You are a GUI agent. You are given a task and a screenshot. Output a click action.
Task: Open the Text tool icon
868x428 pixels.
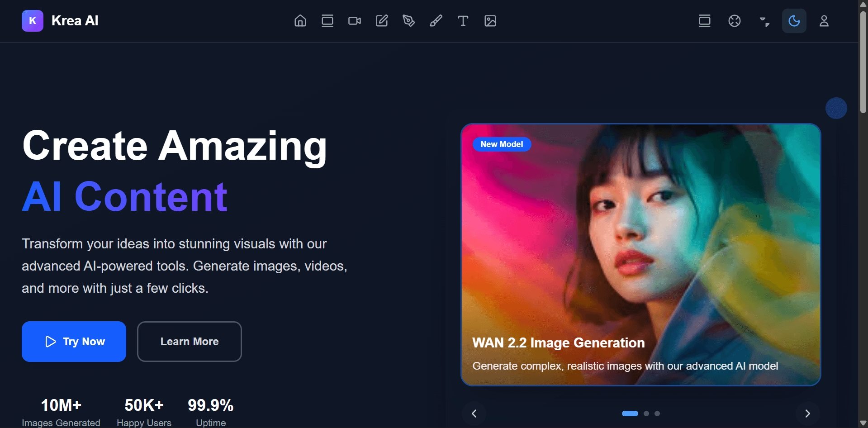click(463, 21)
